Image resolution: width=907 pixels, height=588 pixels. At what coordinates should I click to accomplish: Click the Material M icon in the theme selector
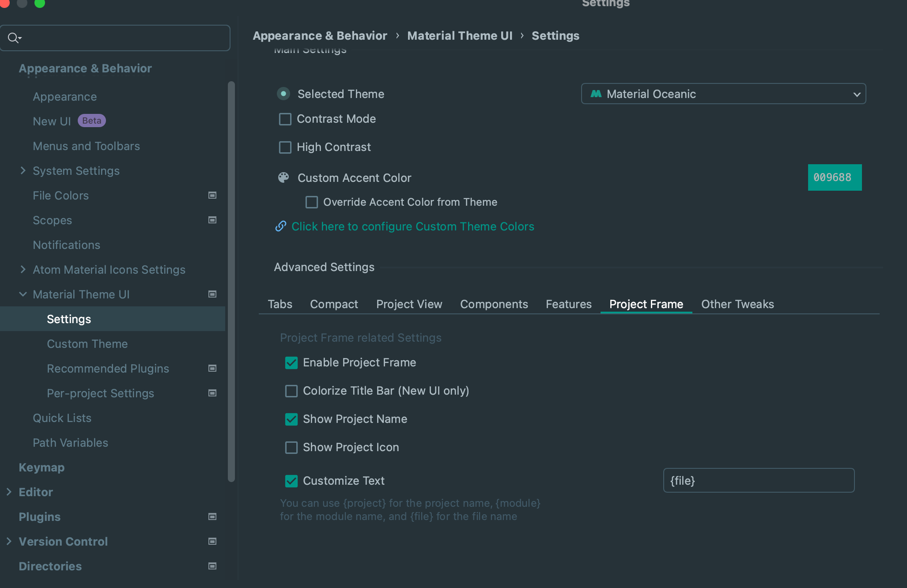pyautogui.click(x=596, y=94)
